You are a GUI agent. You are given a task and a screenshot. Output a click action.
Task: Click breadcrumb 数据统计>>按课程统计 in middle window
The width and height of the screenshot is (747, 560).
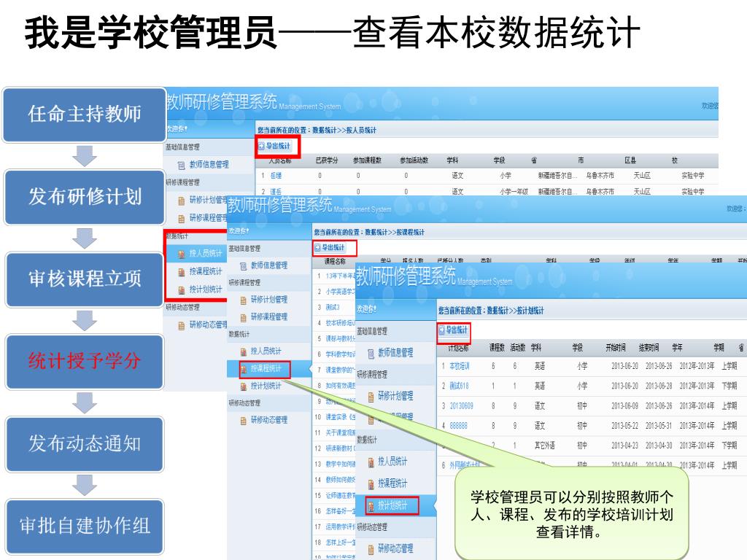pyautogui.click(x=395, y=233)
